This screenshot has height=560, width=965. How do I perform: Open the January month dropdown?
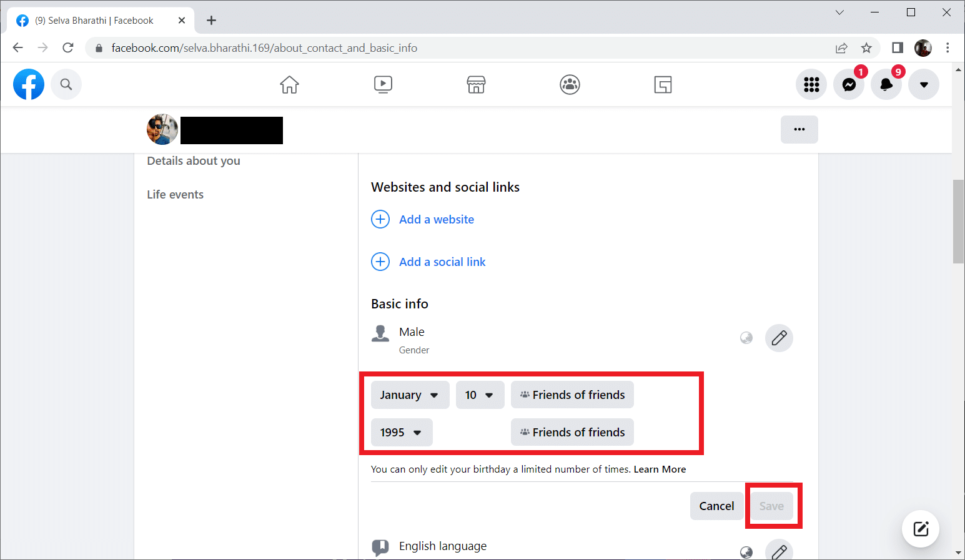(410, 395)
